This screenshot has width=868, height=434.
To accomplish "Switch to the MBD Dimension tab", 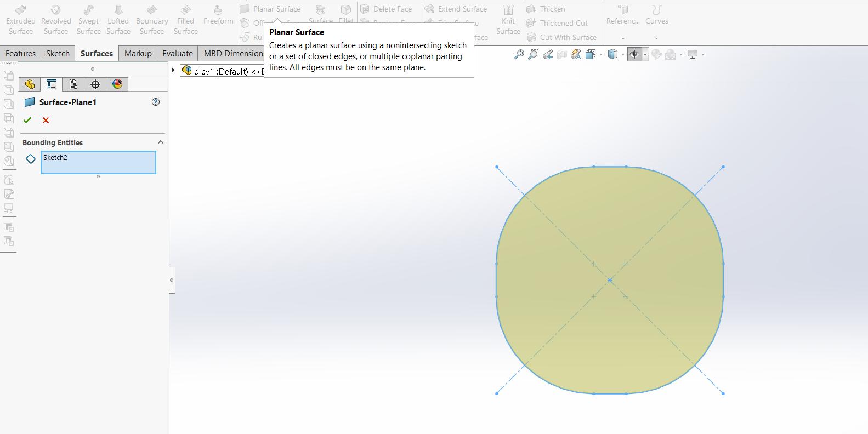I will pos(231,53).
